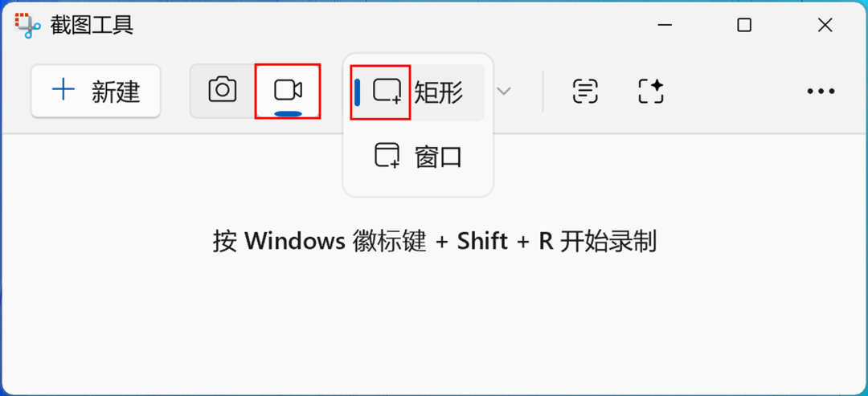Click the Windows + Shift + R hint text
The width and height of the screenshot is (868, 396).
point(434,241)
